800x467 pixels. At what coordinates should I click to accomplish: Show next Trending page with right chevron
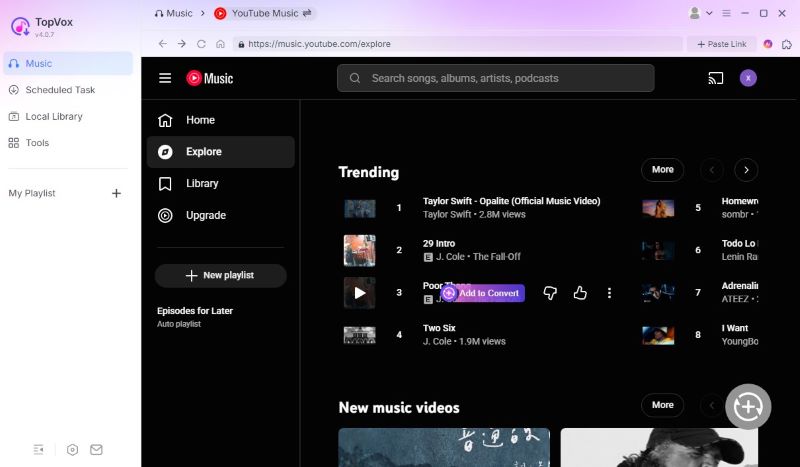(x=746, y=170)
